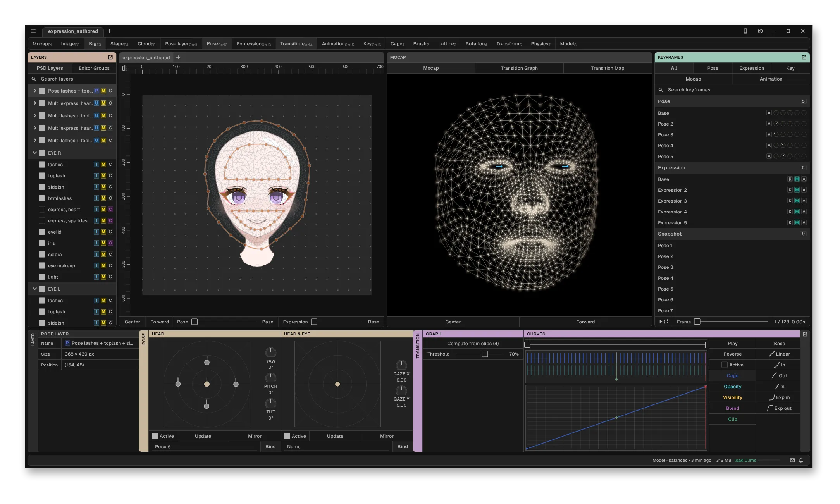Click Mirror in the Head panel
Viewport: 840px width, 504px height.
point(255,436)
